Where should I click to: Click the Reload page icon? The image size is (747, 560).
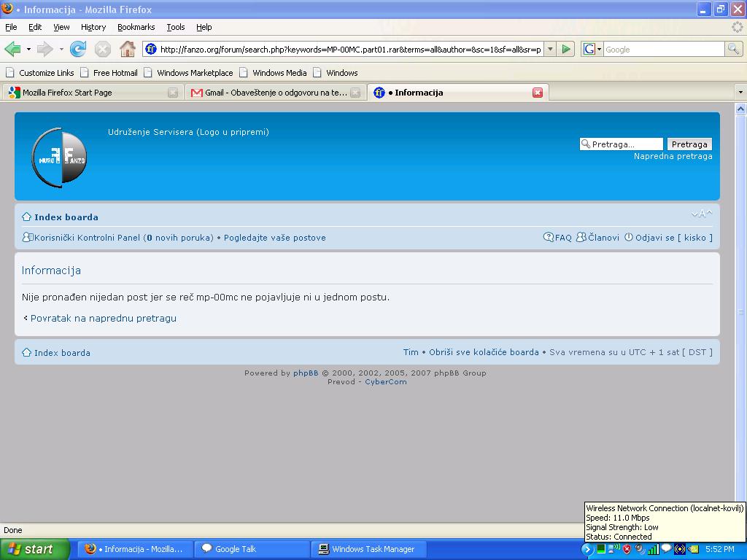coord(78,50)
